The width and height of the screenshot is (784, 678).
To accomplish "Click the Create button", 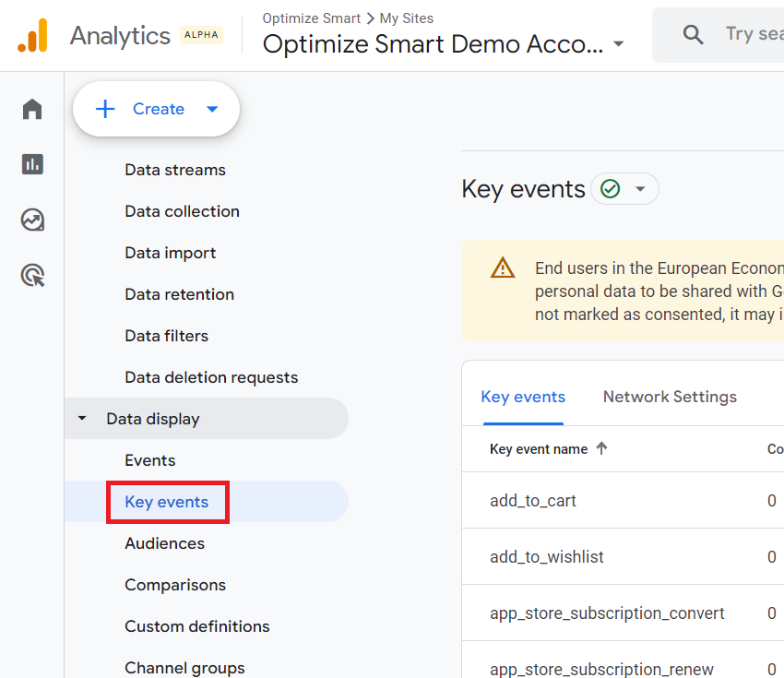I will [x=156, y=109].
